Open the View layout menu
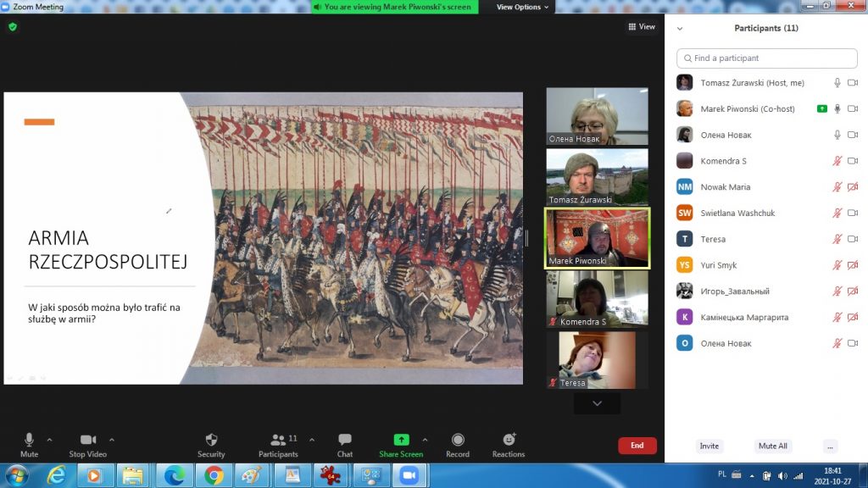Image resolution: width=868 pixels, height=488 pixels. tap(642, 27)
